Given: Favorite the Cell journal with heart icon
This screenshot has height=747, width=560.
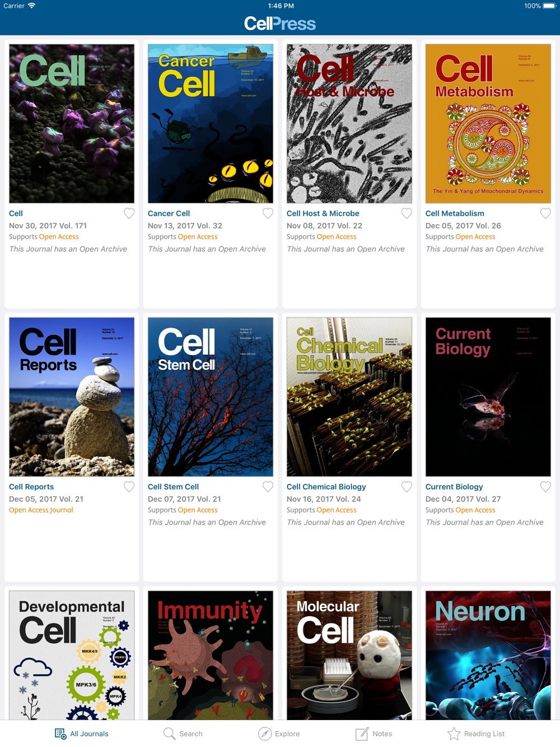Looking at the screenshot, I should pos(129,213).
